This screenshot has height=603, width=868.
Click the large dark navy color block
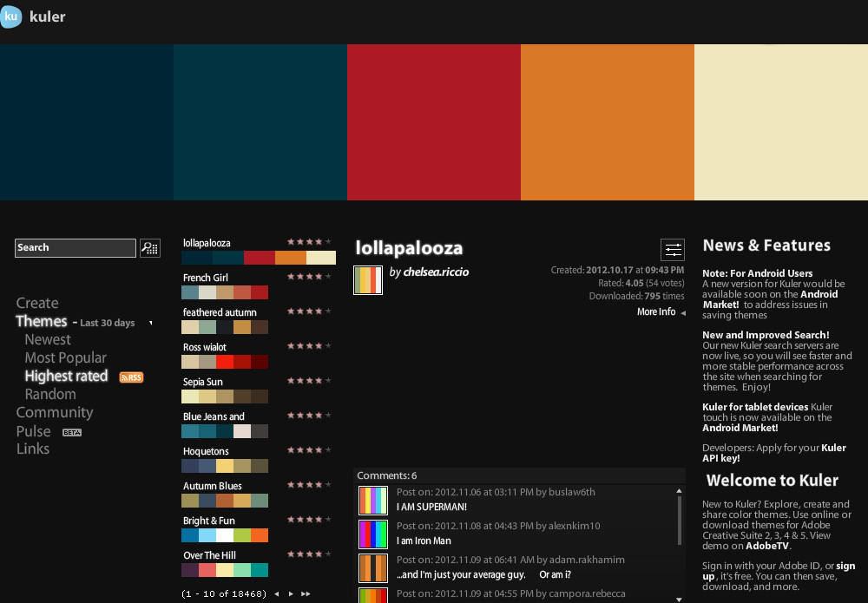click(87, 122)
